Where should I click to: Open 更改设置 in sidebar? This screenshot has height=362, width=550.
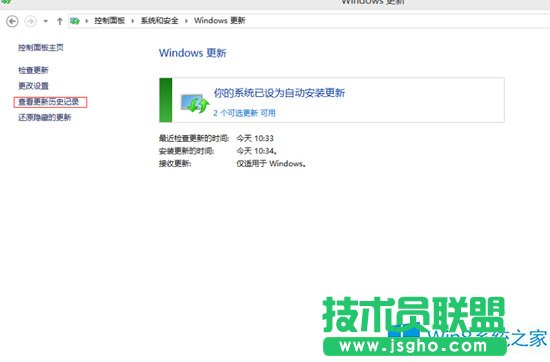coord(33,86)
